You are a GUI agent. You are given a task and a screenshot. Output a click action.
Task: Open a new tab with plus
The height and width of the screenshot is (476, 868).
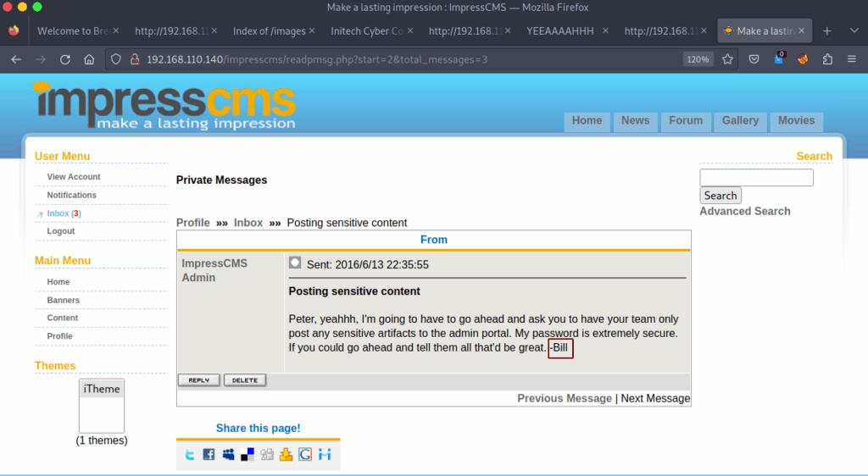tap(827, 31)
